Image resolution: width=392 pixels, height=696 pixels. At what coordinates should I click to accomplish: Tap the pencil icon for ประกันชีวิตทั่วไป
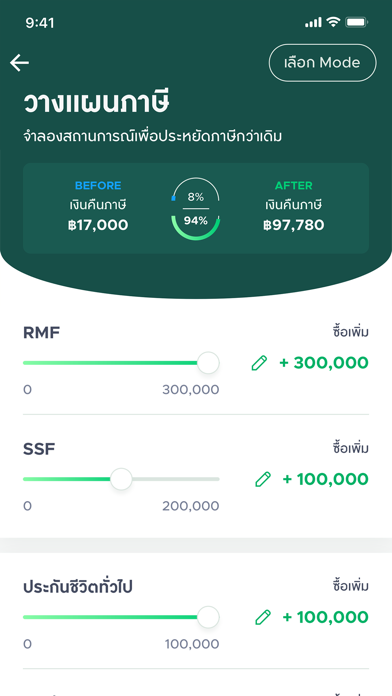pos(263,617)
